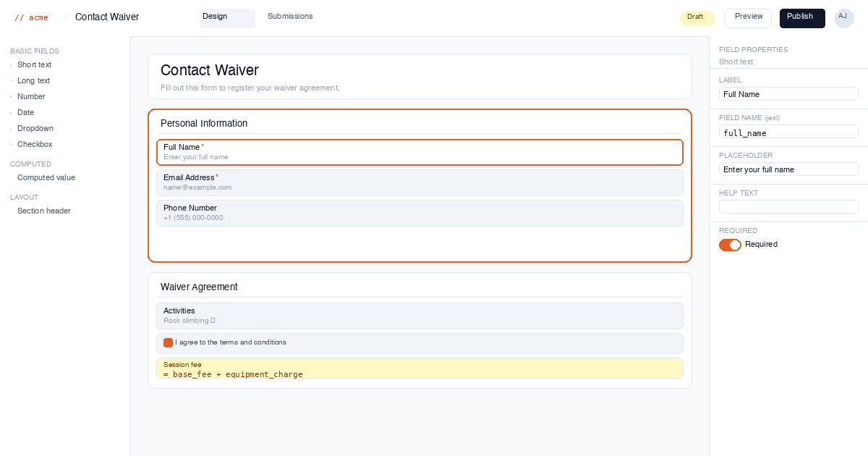This screenshot has width=868, height=456.
Task: Click the Contact Waiver breadcrumb title
Action: [x=107, y=17]
